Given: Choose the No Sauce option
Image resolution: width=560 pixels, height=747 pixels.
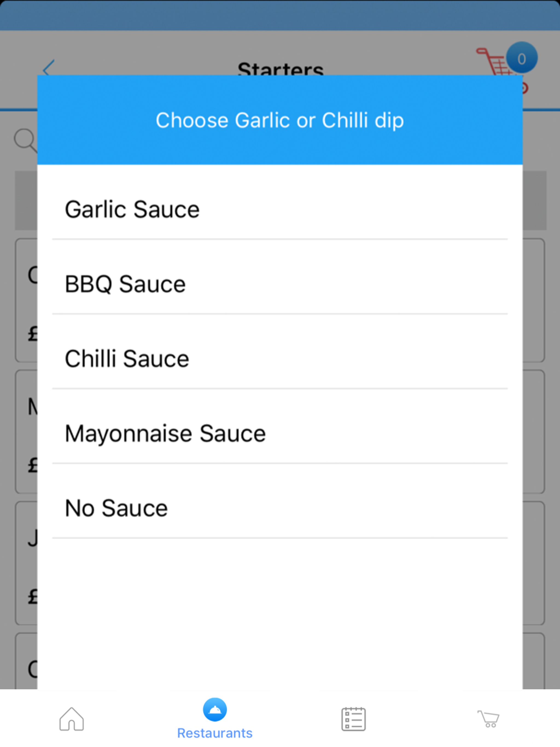Looking at the screenshot, I should (280, 508).
